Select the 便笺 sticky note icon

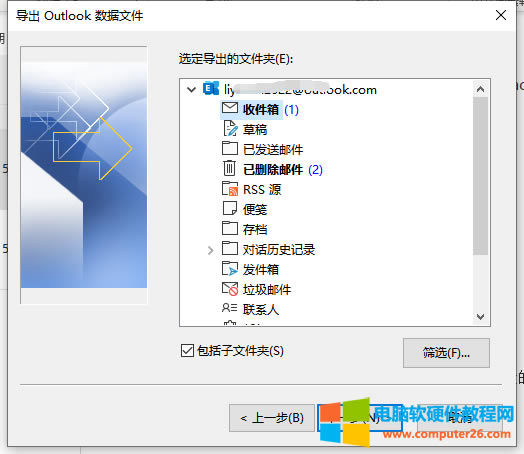tap(230, 208)
